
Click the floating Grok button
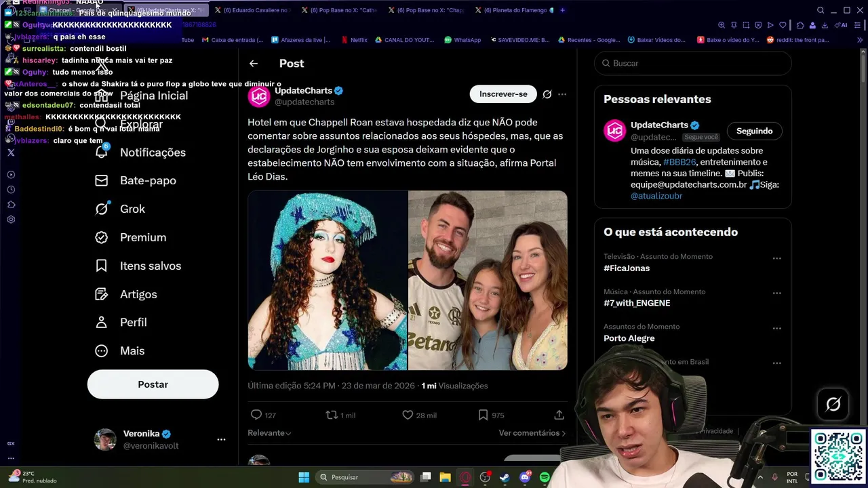tap(833, 405)
